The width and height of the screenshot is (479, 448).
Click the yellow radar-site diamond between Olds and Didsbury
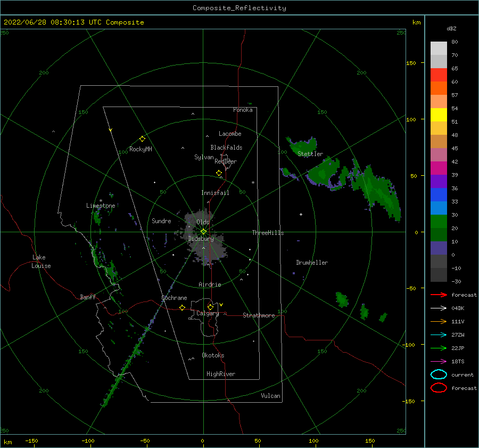click(203, 232)
